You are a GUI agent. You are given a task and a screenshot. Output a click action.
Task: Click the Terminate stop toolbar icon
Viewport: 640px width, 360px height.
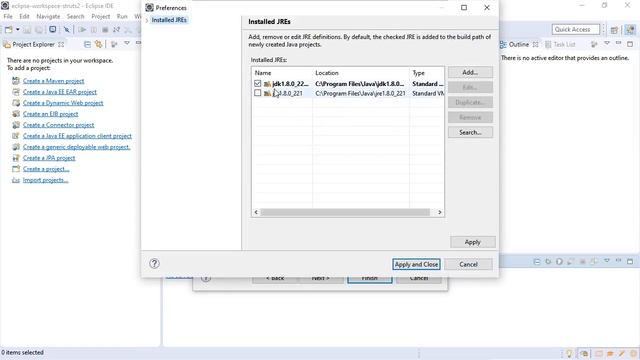point(105,30)
